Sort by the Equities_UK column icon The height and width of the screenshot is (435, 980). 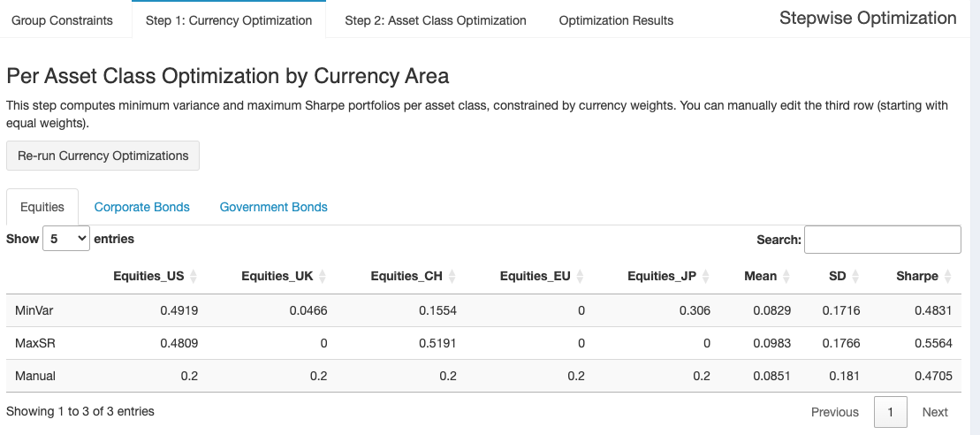323,277
